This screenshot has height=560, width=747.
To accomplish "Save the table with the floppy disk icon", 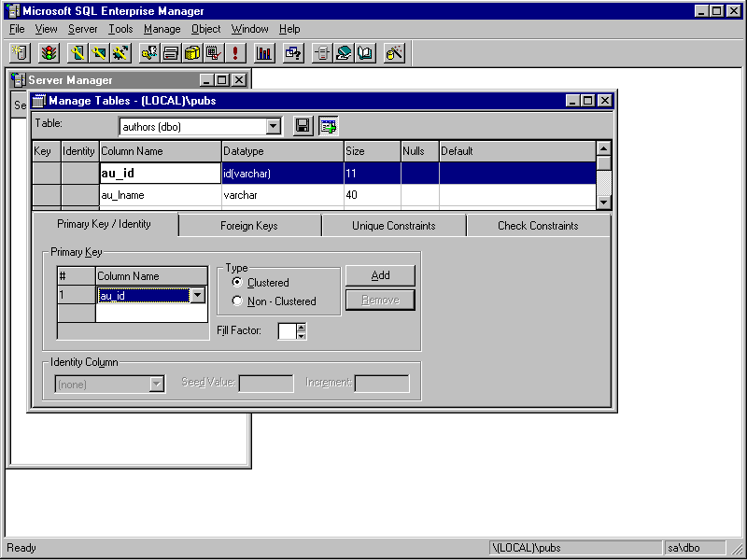I will (x=303, y=126).
